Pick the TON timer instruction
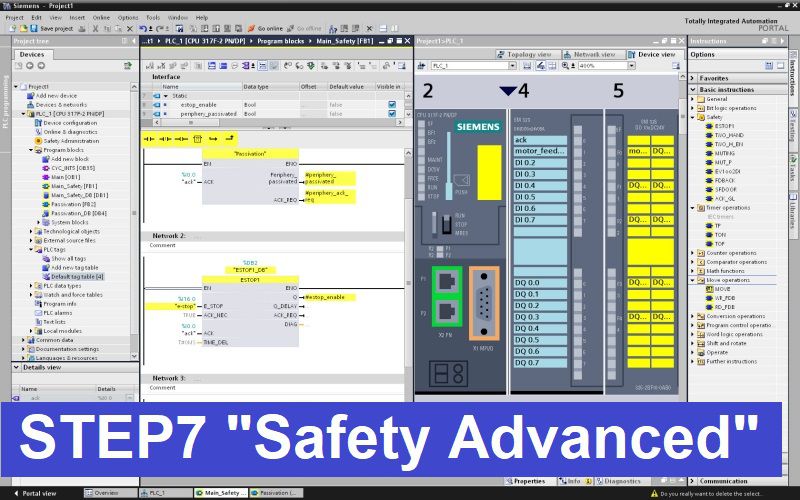Screen dimensions: 800x500 pos(719,234)
